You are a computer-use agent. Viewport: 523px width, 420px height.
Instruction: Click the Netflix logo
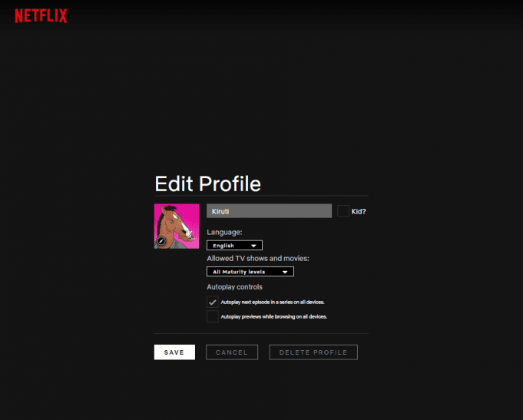41,16
